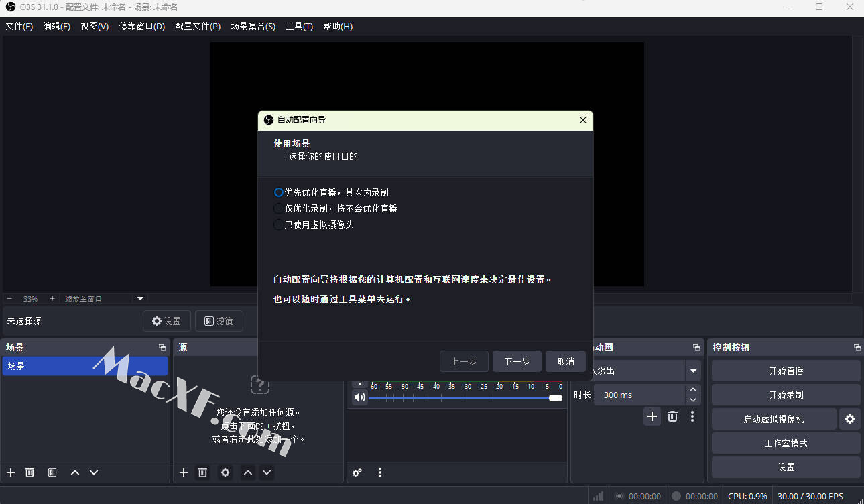Click 取消 to cancel the wizard
The width and height of the screenshot is (864, 504).
[x=566, y=361]
